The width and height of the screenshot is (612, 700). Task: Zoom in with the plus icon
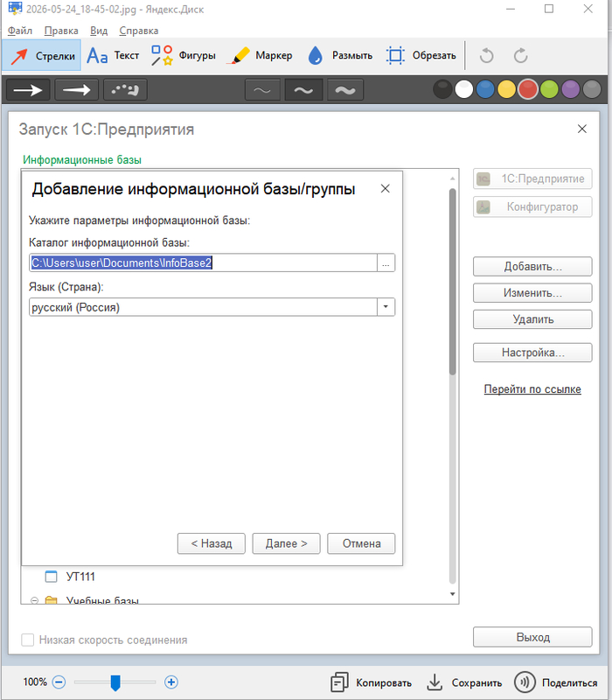[x=171, y=682]
